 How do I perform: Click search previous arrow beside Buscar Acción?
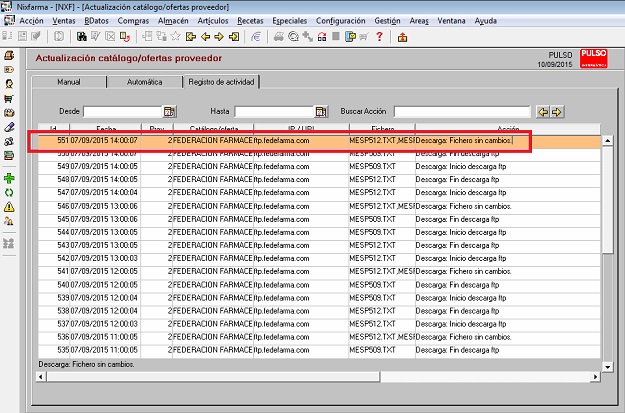tap(543, 112)
